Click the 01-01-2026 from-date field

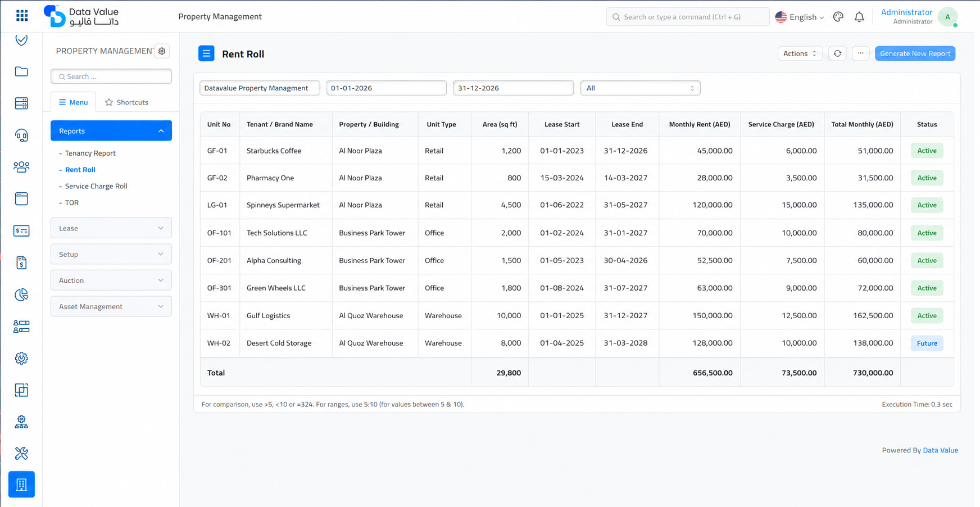[387, 88]
